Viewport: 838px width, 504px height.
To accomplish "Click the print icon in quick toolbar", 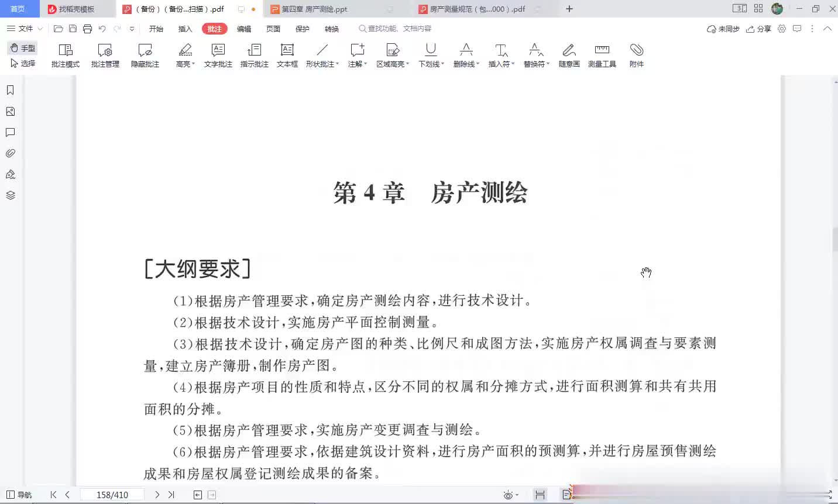I will [87, 29].
